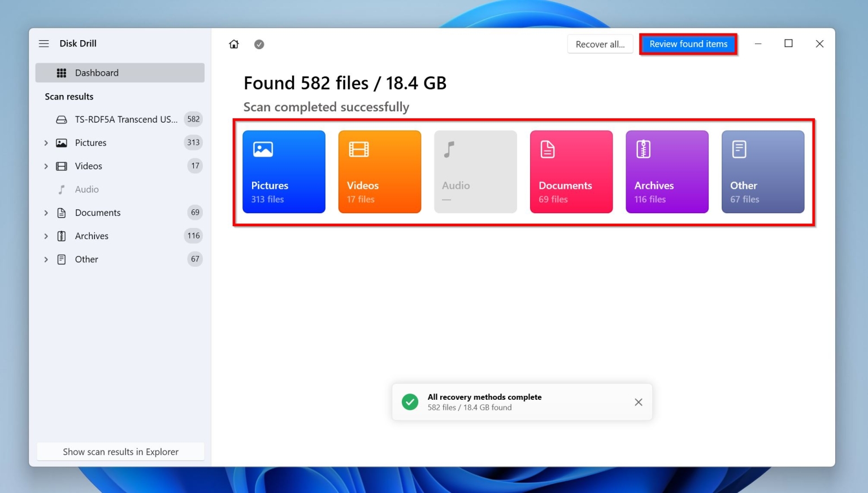
Task: Expand the Videos tree item
Action: [46, 166]
